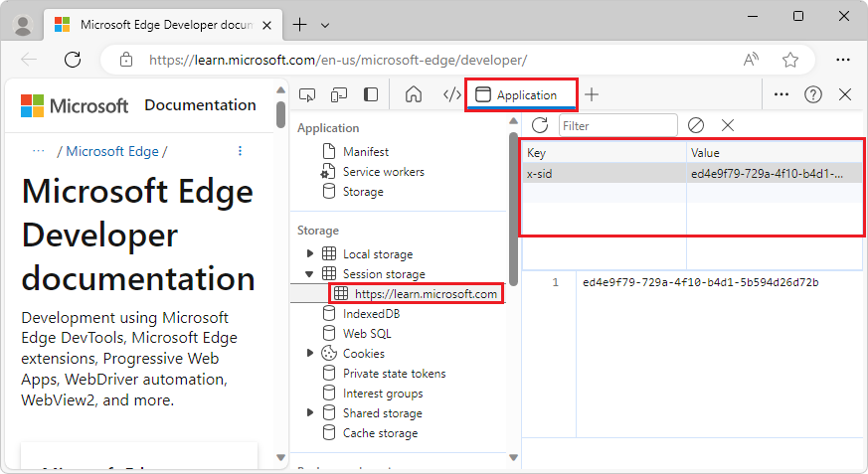Open the tab actions dropdown chevron
The image size is (868, 474).
pos(325,25)
